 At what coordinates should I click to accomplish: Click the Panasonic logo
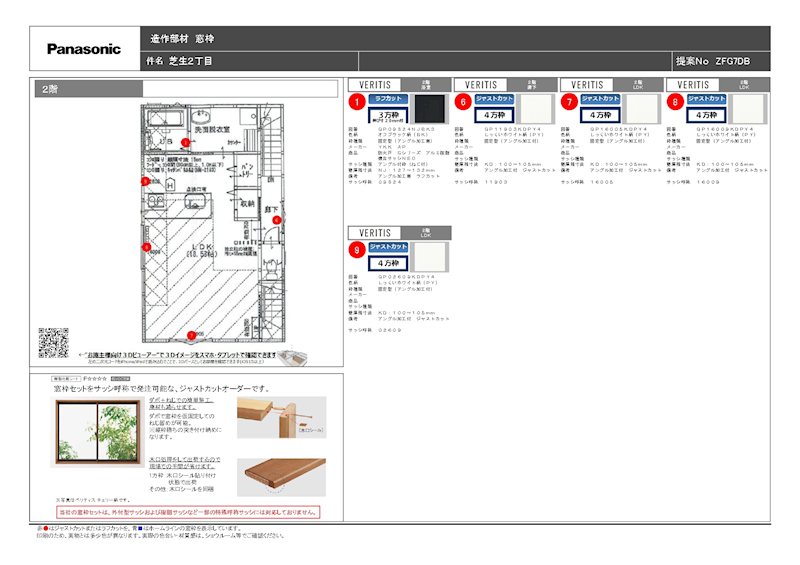(x=84, y=49)
